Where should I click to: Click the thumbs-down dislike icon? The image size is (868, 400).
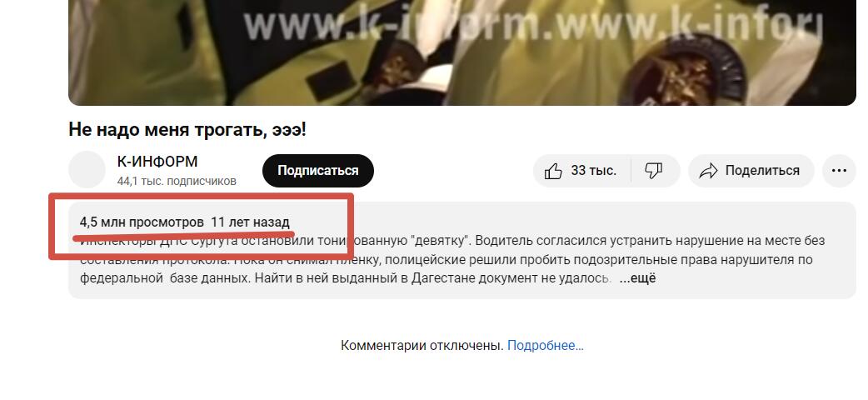click(x=654, y=171)
